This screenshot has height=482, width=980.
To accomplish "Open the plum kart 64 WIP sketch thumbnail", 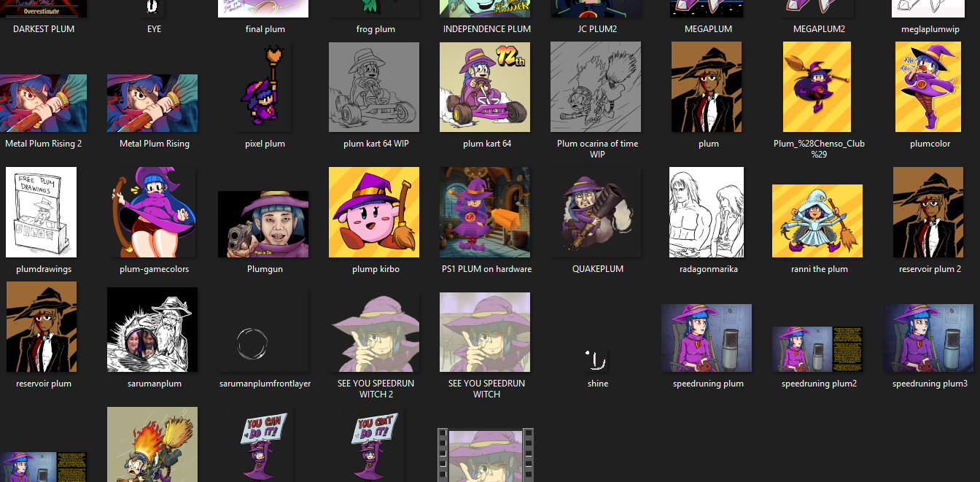I will click(x=374, y=87).
